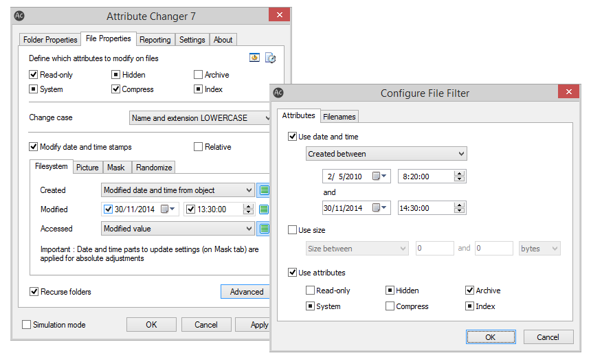The height and width of the screenshot is (364, 591).
Task: Toggle checkbox before Modified date 30/11/2014
Action: coord(108,209)
